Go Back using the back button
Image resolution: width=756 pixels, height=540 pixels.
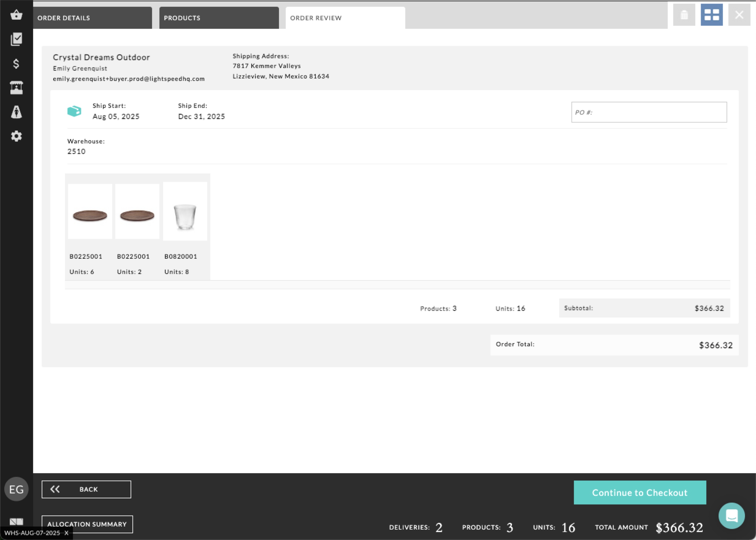tap(86, 489)
